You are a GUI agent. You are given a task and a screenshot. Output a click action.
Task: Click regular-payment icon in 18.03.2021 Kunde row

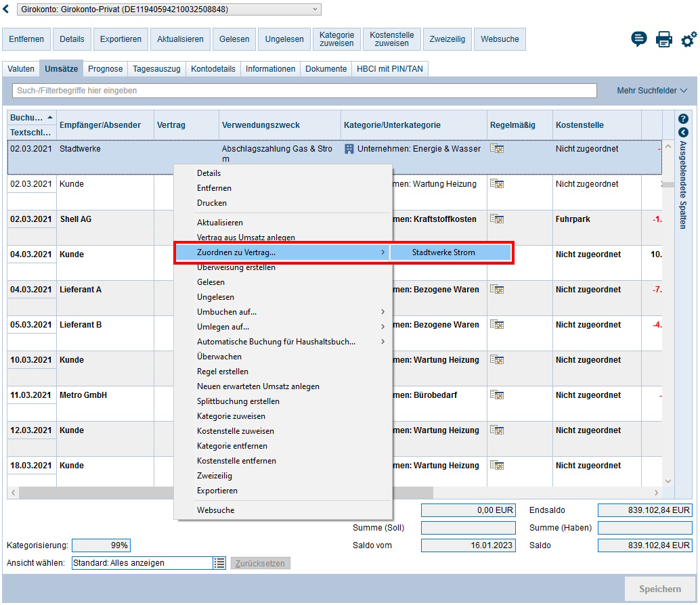coord(497,466)
